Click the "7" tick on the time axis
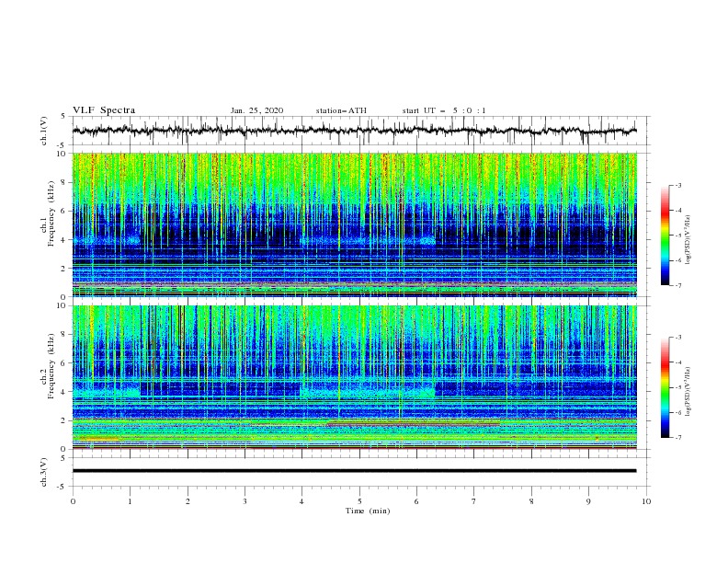Screen dimensions: 728x563 click(474, 501)
